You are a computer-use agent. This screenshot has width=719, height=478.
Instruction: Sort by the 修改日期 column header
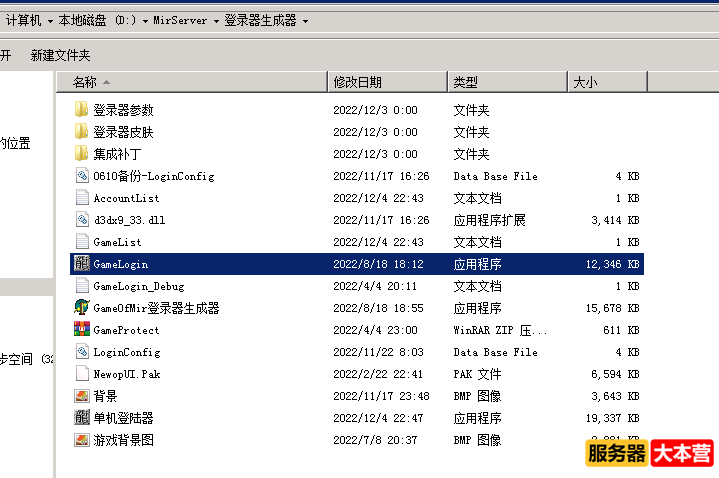coord(387,82)
